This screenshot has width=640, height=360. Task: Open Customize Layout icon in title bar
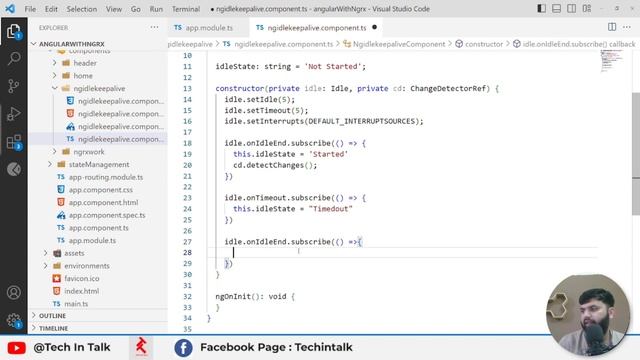(587, 9)
